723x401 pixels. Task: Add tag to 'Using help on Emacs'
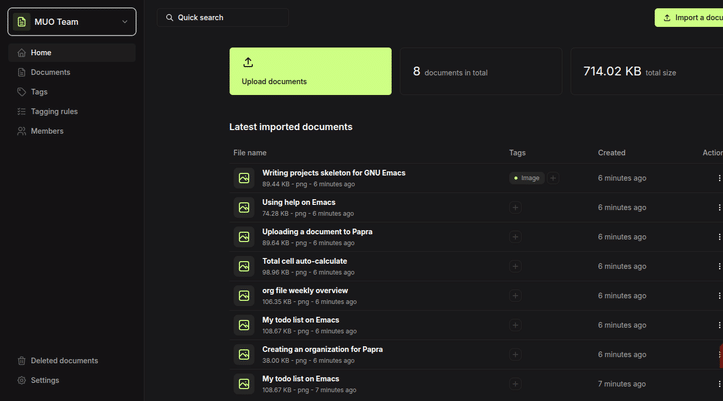pos(515,207)
